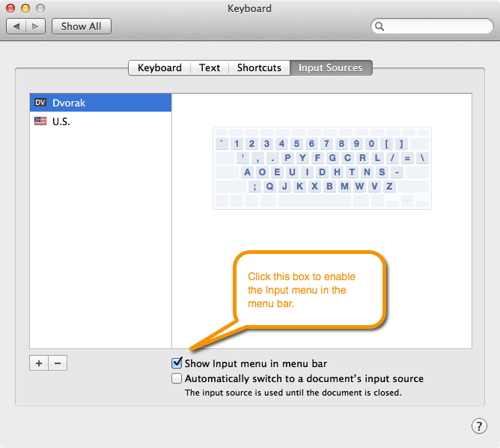The image size is (500, 448).
Task: Click the magnifying glass search icon
Action: click(381, 27)
